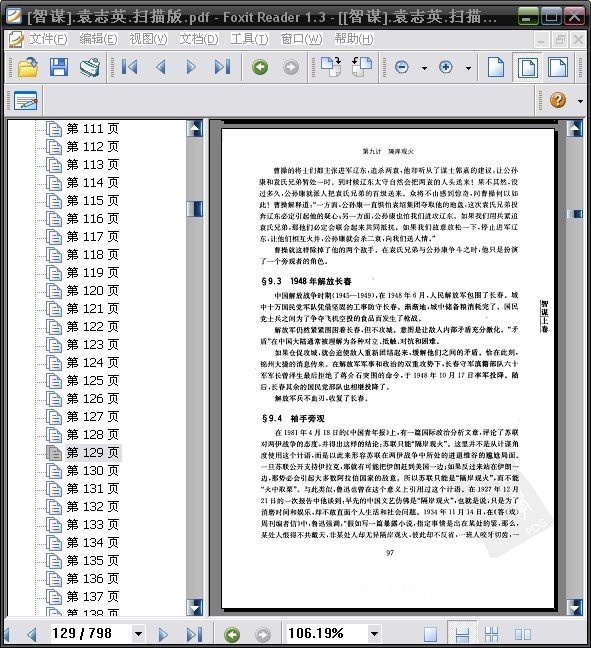Select bookmark 第 137 页
Viewport: 591px width, 648px height.
[x=93, y=596]
